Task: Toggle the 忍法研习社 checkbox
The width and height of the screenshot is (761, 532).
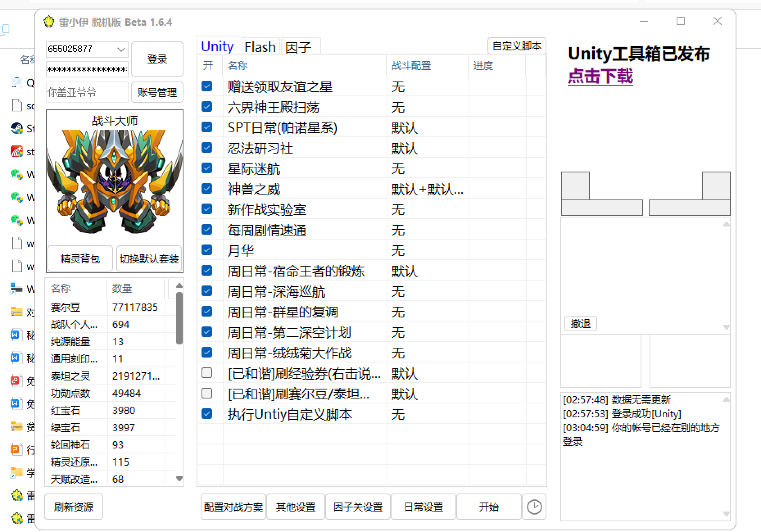Action: pos(207,147)
